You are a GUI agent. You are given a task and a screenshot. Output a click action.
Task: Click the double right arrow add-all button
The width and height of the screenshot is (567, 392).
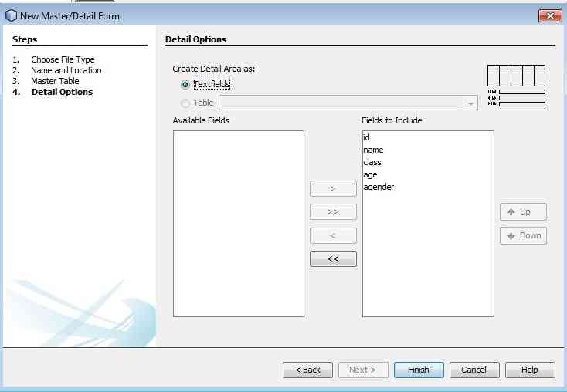[x=333, y=212]
